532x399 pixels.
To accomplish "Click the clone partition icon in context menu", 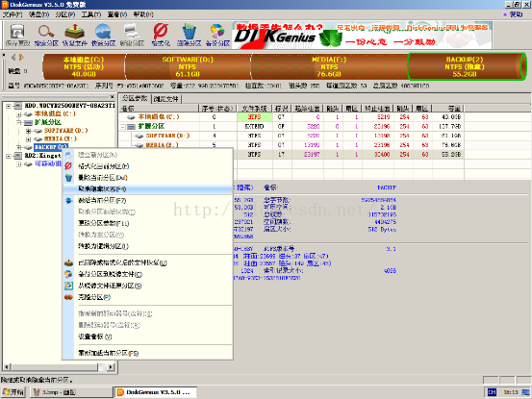I will [68, 297].
